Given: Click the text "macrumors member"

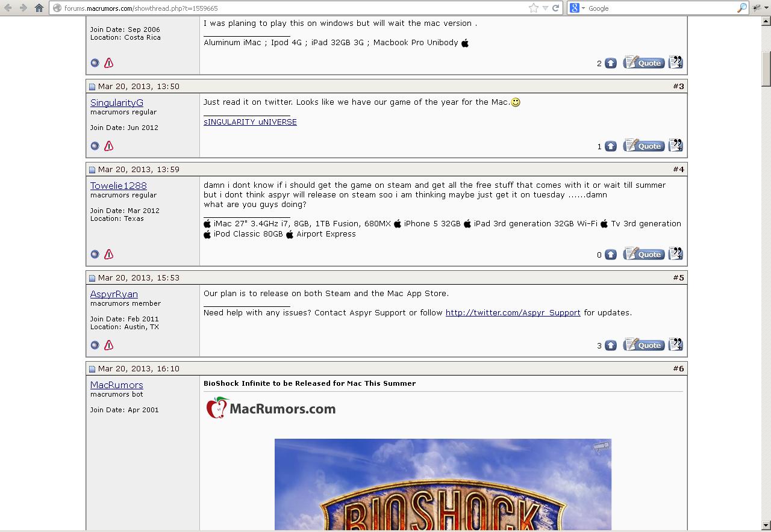Looking at the screenshot, I should 125,303.
